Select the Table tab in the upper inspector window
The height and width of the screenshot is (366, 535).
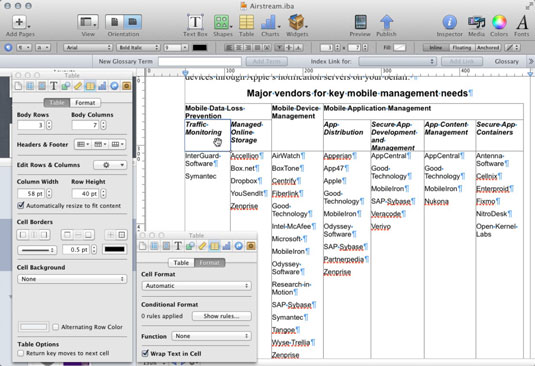coord(57,103)
